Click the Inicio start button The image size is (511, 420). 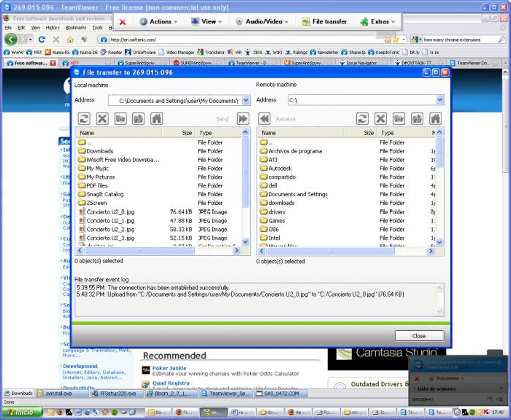(x=22, y=412)
